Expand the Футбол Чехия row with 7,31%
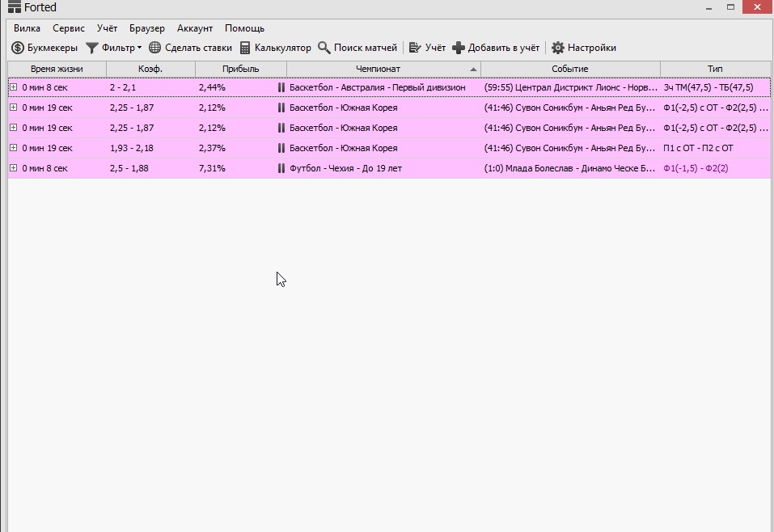 tap(13, 168)
